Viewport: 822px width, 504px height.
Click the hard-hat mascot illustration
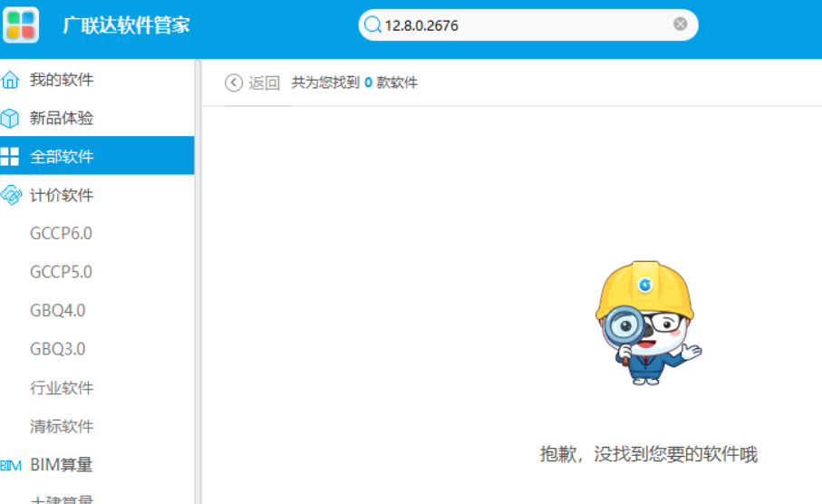(x=648, y=323)
